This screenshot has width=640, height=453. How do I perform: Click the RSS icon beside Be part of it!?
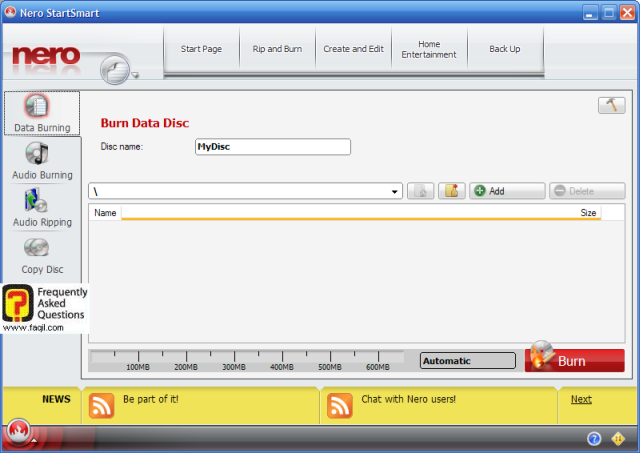[101, 406]
